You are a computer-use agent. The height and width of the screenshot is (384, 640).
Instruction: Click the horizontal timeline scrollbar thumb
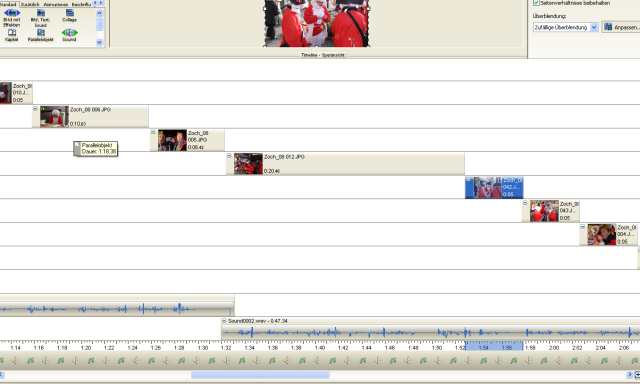260,375
